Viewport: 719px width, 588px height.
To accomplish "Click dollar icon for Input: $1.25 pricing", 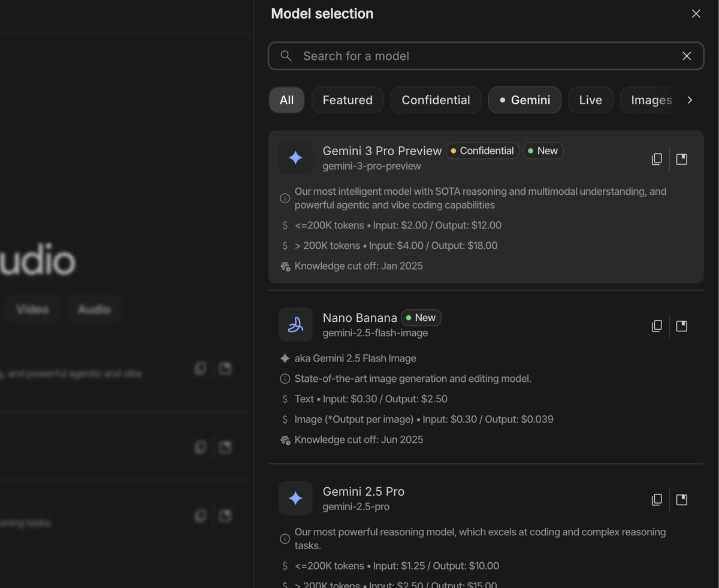I will pyautogui.click(x=285, y=566).
